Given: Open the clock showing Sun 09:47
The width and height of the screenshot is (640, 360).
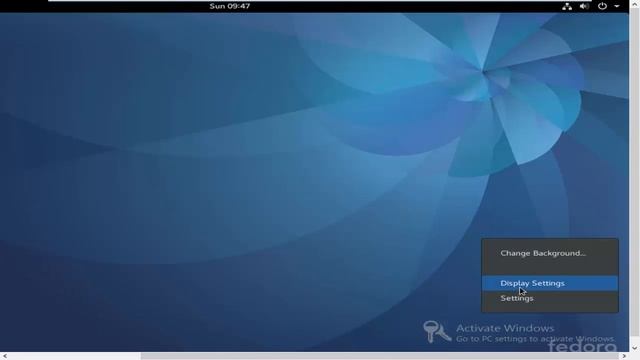Looking at the screenshot, I should [230, 6].
